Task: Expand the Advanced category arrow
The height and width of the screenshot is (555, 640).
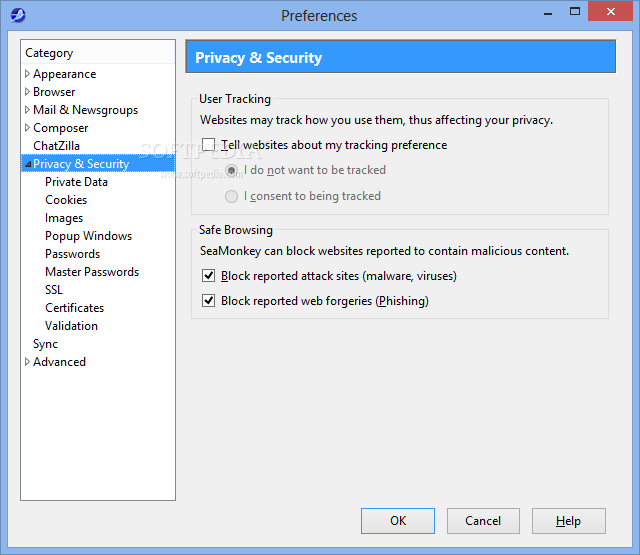Action: click(x=27, y=362)
